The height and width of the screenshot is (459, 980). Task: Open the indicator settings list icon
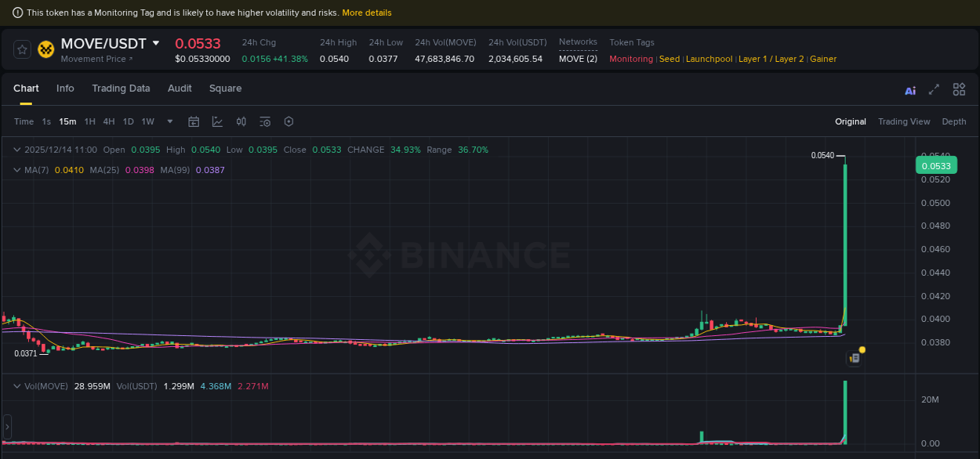pyautogui.click(x=264, y=121)
